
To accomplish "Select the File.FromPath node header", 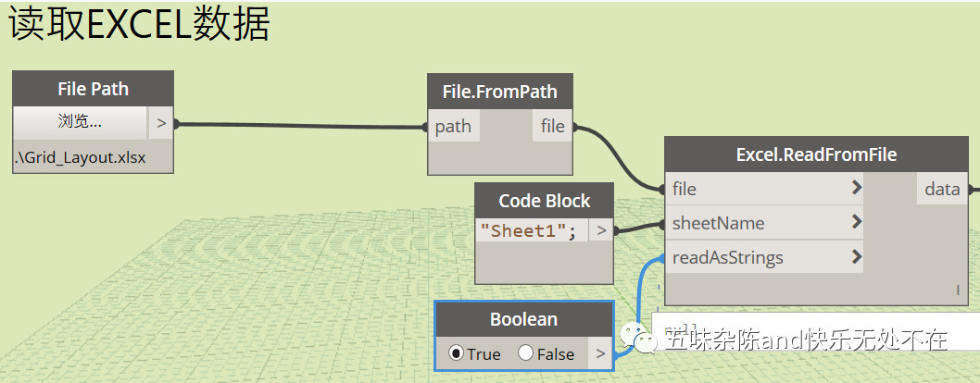I will [500, 93].
